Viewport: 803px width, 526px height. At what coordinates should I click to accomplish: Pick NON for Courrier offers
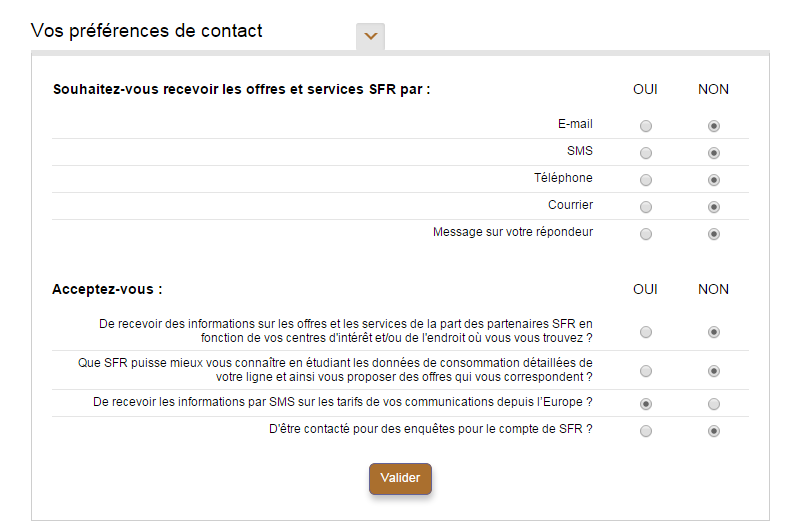[x=713, y=207]
